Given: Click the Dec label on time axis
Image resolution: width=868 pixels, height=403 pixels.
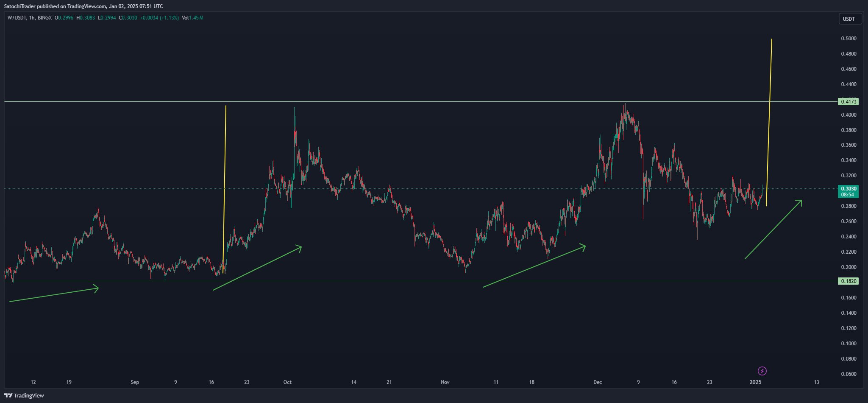Looking at the screenshot, I should pyautogui.click(x=598, y=382).
